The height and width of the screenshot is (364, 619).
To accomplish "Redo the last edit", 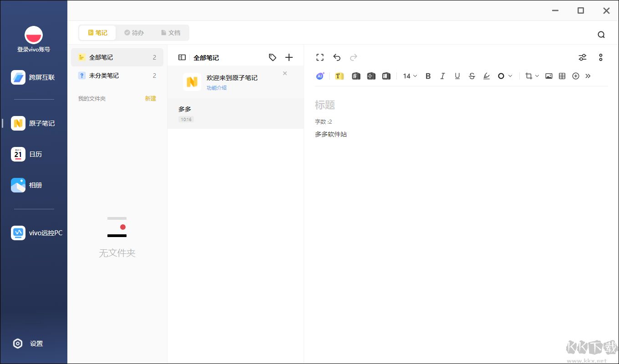I will [x=354, y=57].
